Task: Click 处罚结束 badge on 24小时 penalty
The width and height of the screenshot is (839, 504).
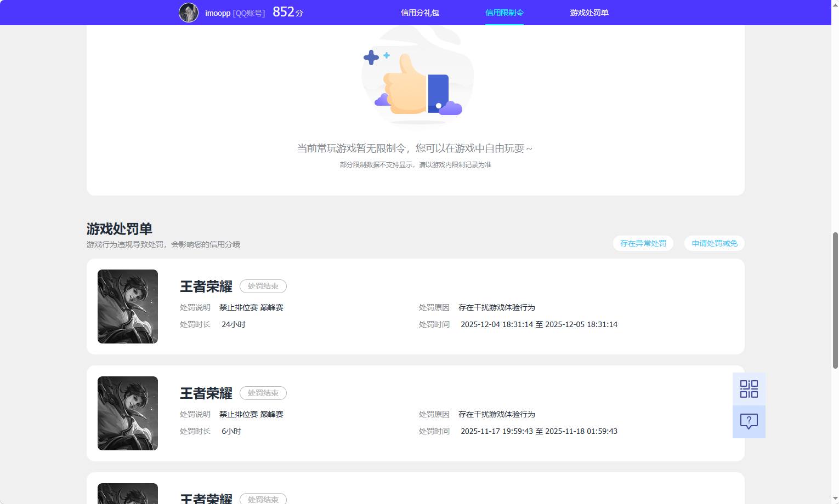Action: (x=263, y=286)
